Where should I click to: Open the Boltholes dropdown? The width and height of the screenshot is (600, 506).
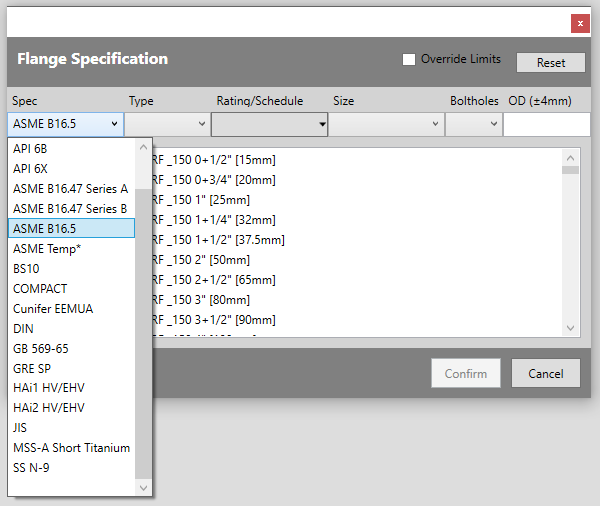[474, 124]
